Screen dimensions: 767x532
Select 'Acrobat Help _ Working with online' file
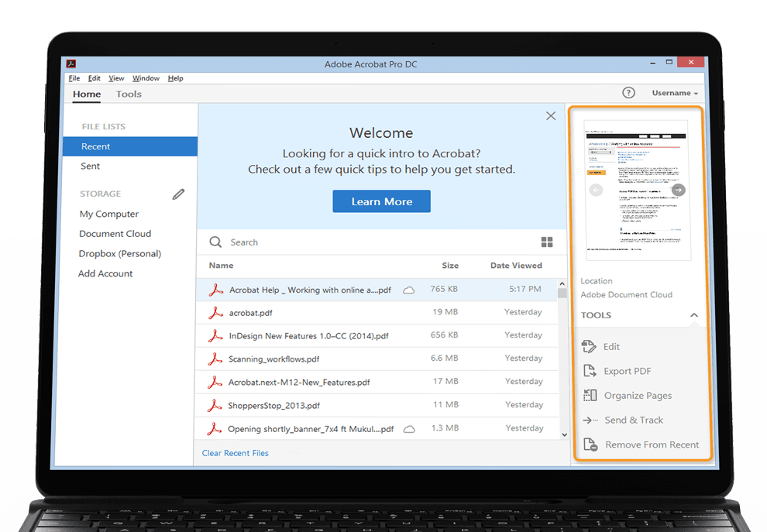coord(310,290)
